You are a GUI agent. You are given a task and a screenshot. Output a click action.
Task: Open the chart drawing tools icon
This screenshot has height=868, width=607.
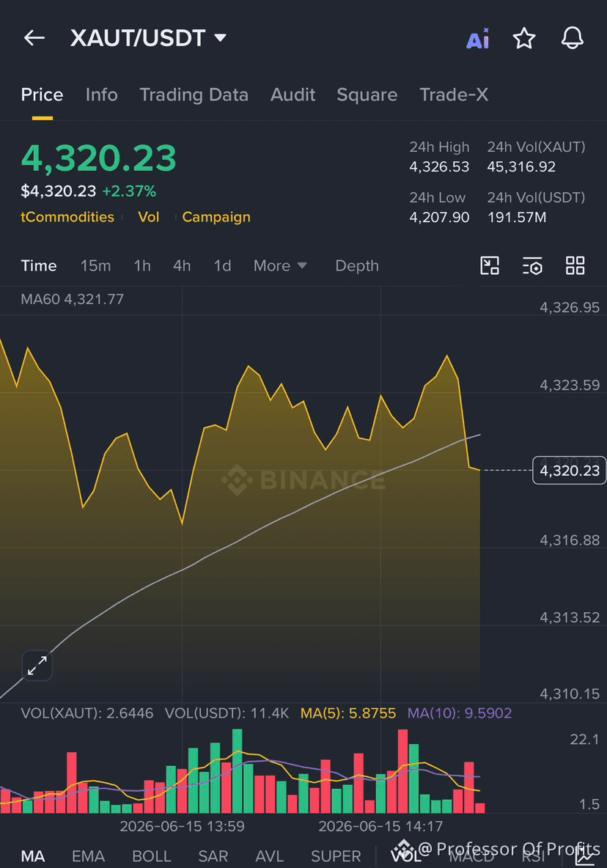pos(490,265)
